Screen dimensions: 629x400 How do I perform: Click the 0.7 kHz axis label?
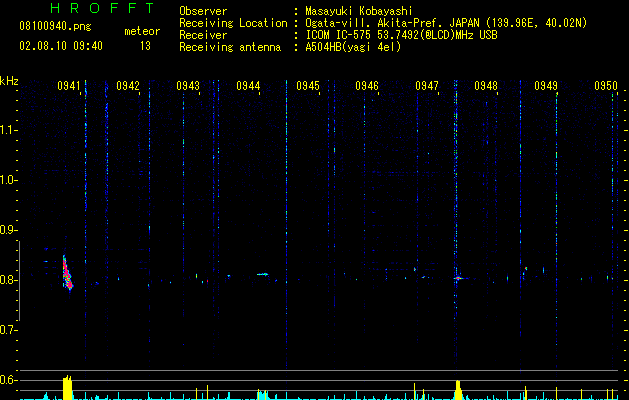[9, 330]
